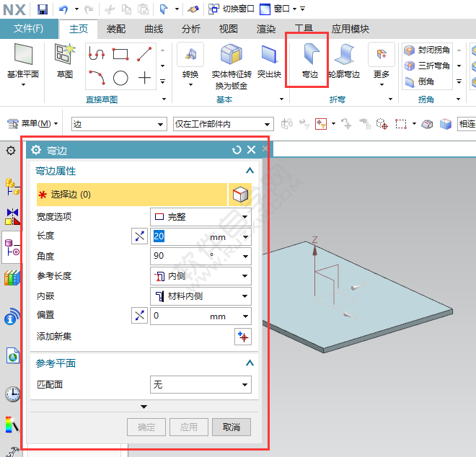Switch to the 应用模块 application tab
The height and width of the screenshot is (457, 476).
[351, 29]
